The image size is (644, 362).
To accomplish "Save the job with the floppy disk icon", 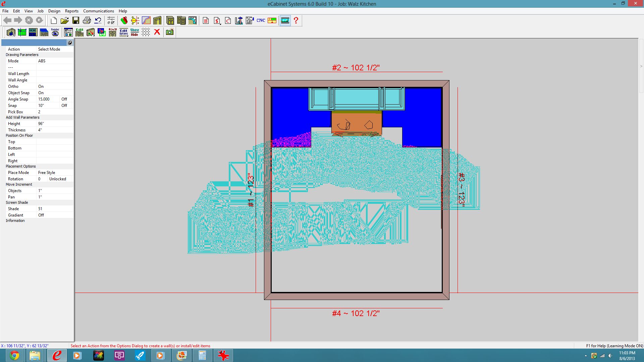I will 76,20.
